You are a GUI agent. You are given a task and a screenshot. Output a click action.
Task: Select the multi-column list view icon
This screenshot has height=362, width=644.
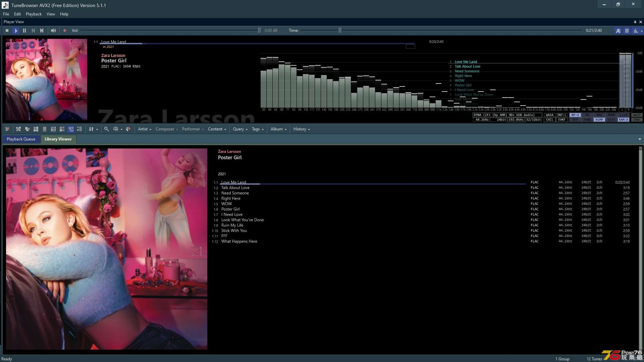click(x=53, y=129)
